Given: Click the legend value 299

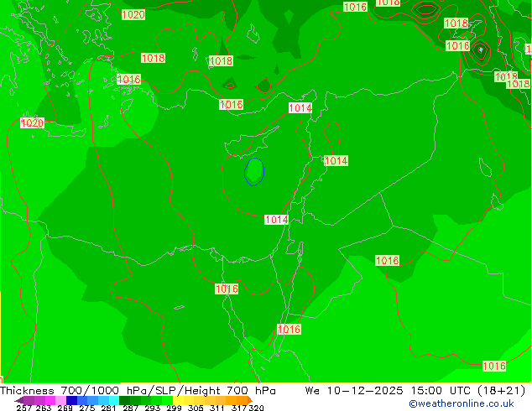Looking at the screenshot, I should [174, 408].
